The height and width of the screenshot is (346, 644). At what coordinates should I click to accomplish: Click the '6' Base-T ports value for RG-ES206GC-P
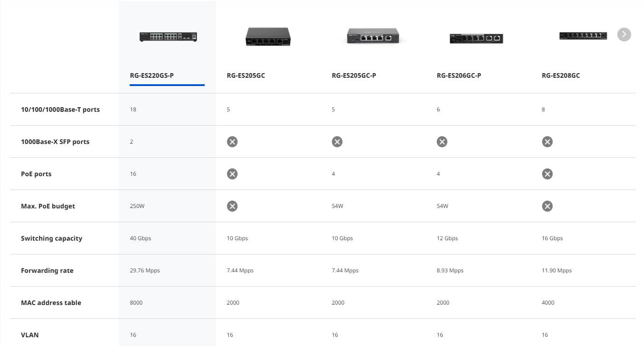click(438, 110)
